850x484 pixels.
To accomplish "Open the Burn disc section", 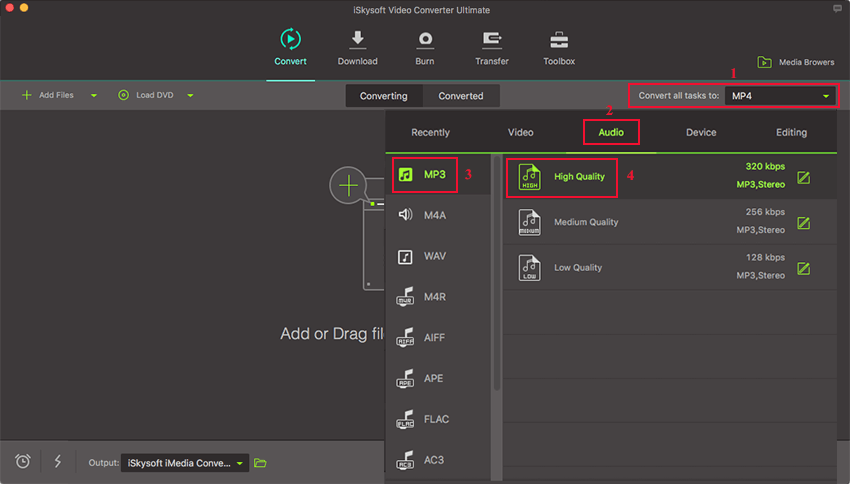I will pyautogui.click(x=425, y=40).
